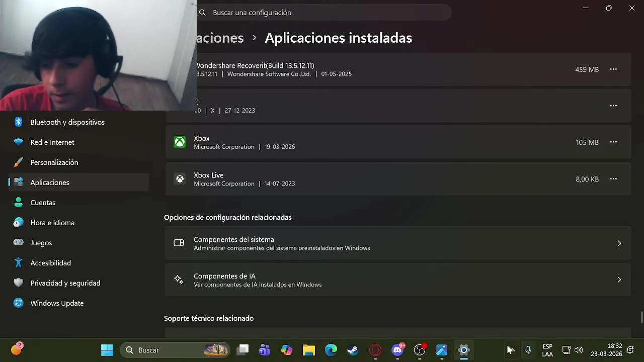This screenshot has width=644, height=362.
Task: Open more options for the X app dated 27-12-2023
Action: point(613,106)
